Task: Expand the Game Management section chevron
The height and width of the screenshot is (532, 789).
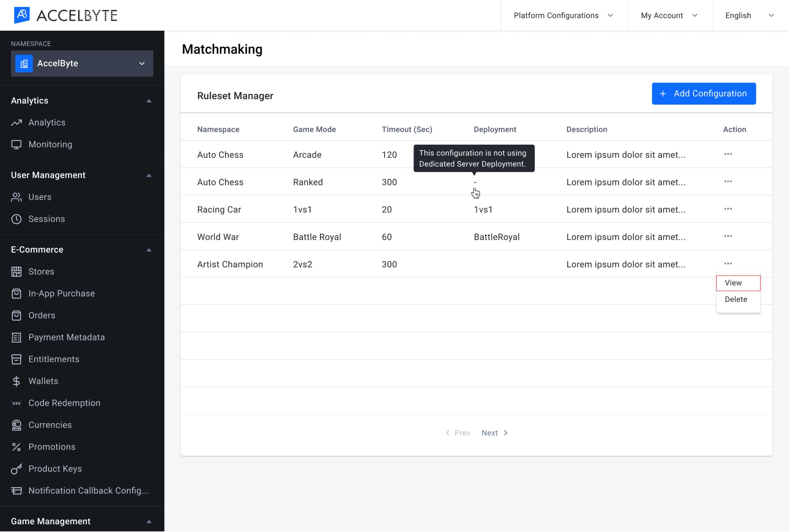Action: 149,521
